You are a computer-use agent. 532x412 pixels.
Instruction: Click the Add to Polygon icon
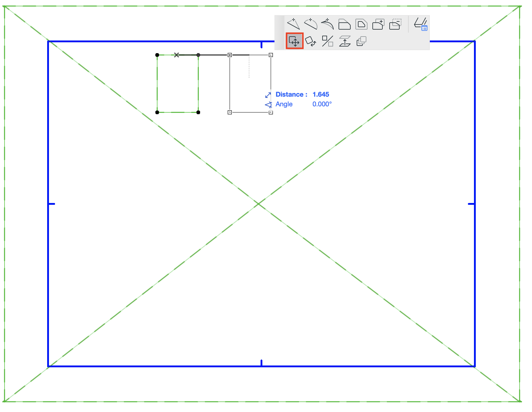click(378, 24)
